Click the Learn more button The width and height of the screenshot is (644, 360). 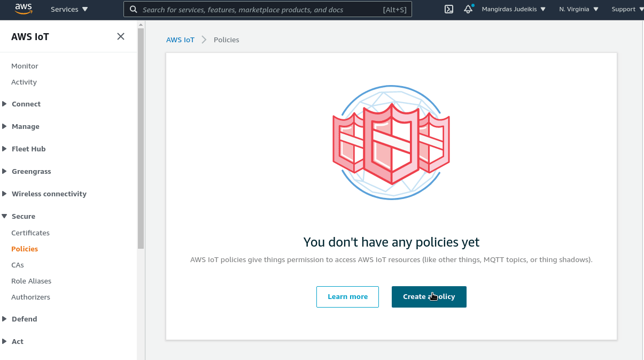(x=347, y=297)
